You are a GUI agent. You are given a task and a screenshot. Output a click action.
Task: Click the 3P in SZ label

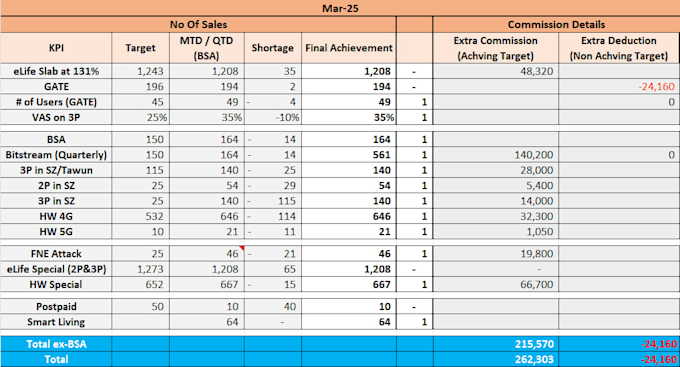pos(56,201)
